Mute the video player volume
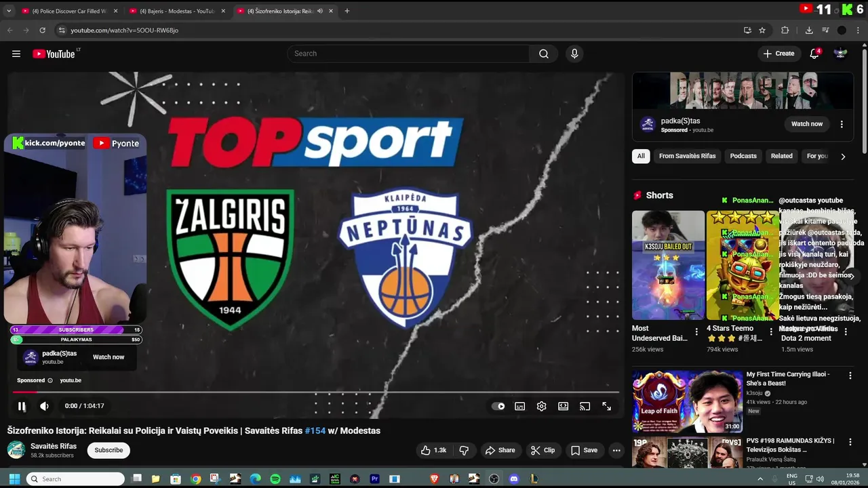Viewport: 868px width, 488px height. [x=44, y=406]
